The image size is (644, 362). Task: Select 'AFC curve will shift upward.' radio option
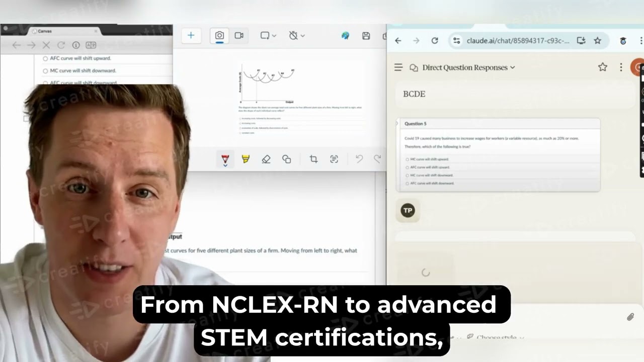coord(45,58)
